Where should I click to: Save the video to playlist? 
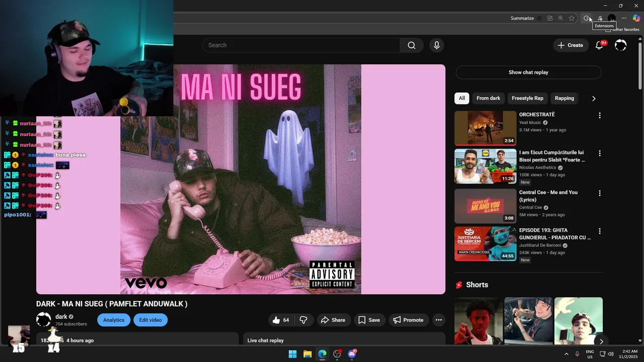[x=369, y=320]
